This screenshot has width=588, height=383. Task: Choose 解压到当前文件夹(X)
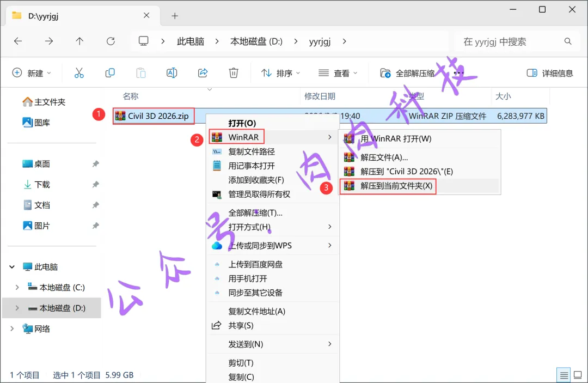(x=420, y=186)
